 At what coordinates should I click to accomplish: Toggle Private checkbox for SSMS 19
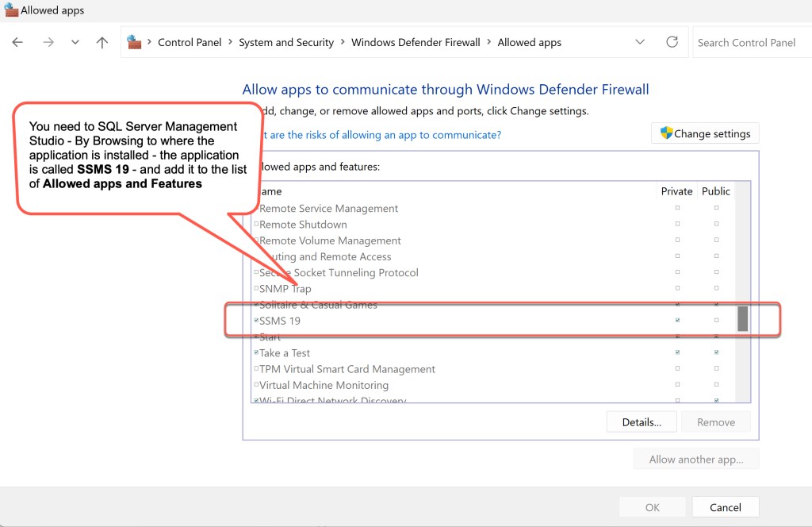point(677,321)
